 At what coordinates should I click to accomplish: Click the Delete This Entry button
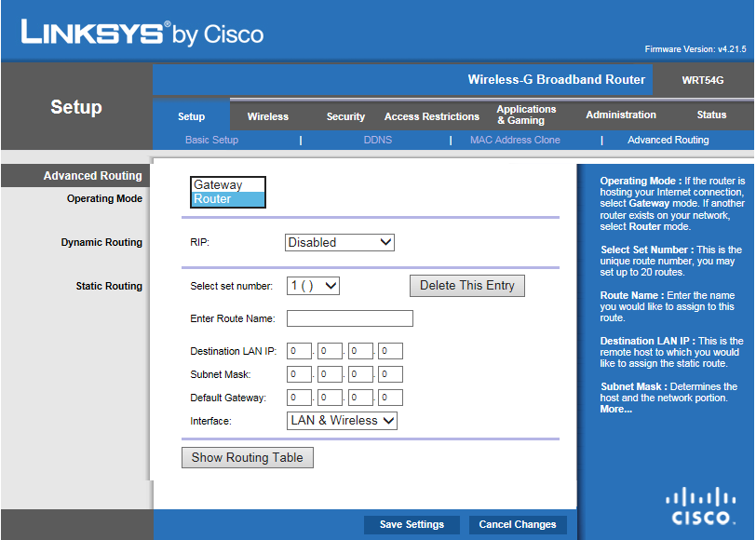click(x=466, y=286)
